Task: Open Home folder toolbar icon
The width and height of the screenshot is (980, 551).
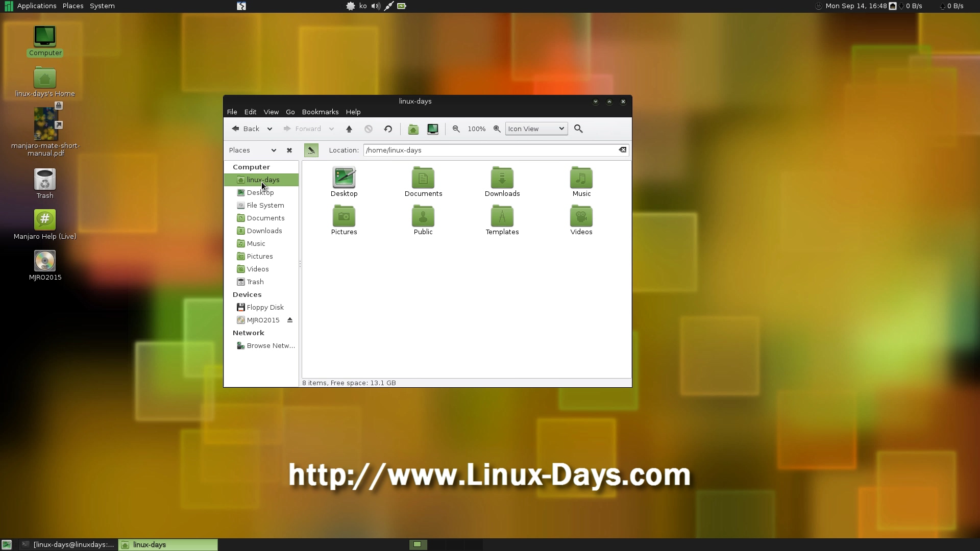Action: click(413, 129)
